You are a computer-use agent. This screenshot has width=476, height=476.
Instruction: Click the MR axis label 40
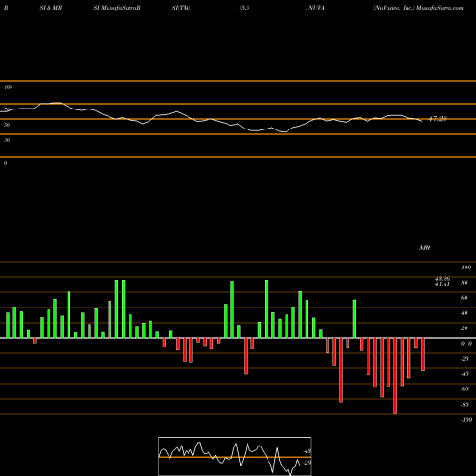(x=465, y=313)
